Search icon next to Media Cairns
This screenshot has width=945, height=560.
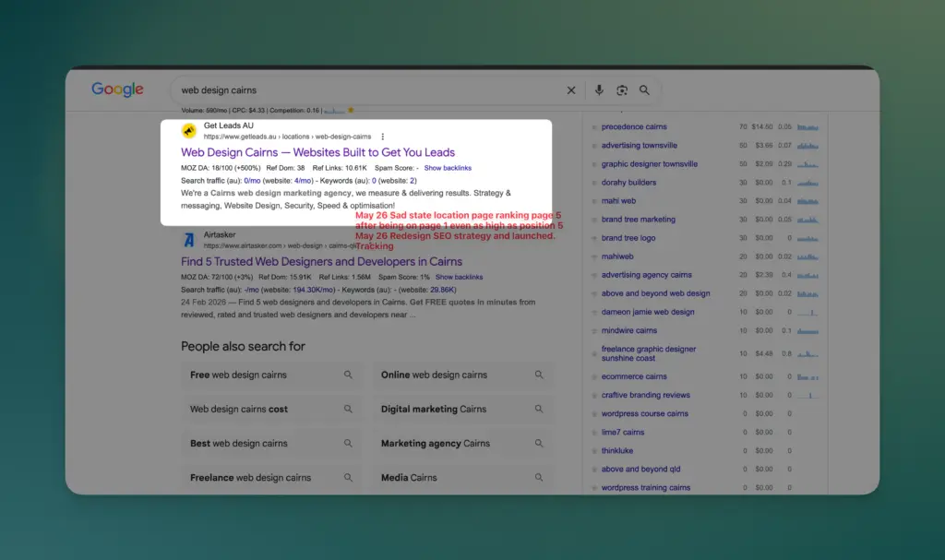point(539,477)
